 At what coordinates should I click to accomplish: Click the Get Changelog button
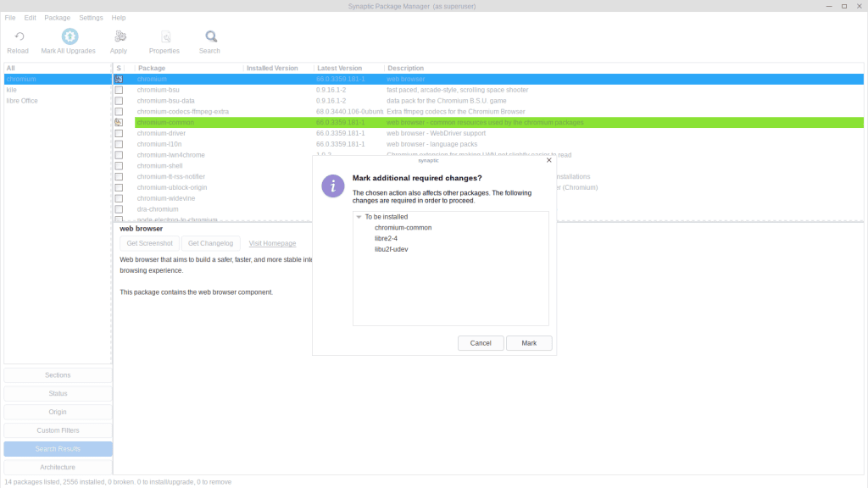tap(210, 243)
